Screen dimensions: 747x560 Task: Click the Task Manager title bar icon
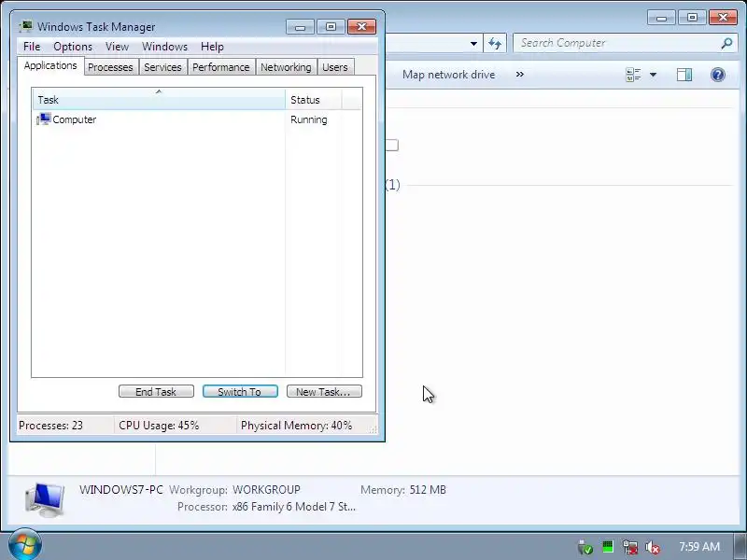26,26
